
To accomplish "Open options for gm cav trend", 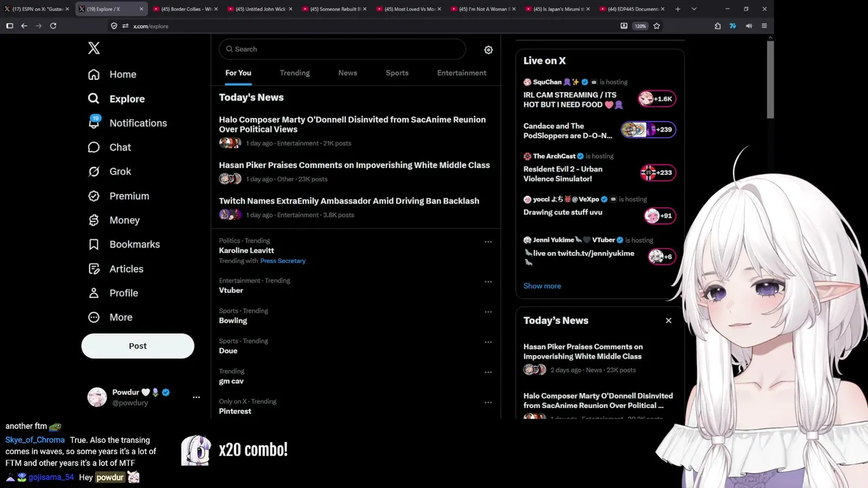I will tap(488, 372).
